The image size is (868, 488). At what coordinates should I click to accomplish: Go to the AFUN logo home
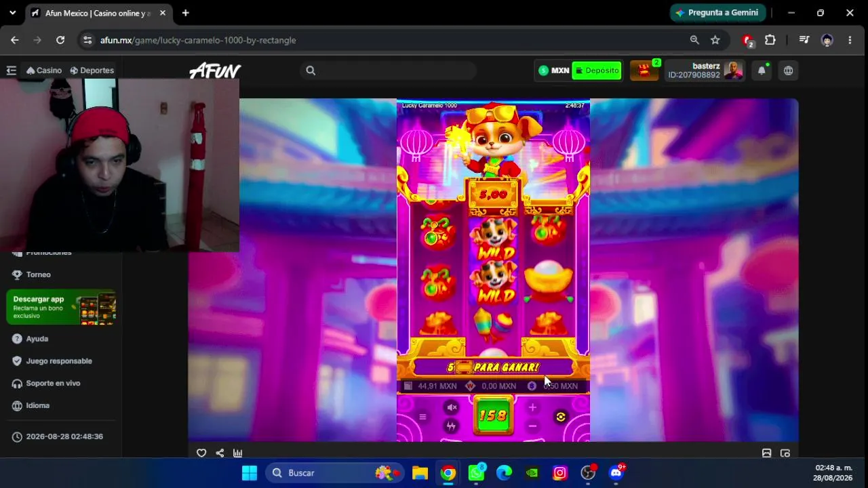[x=215, y=70]
